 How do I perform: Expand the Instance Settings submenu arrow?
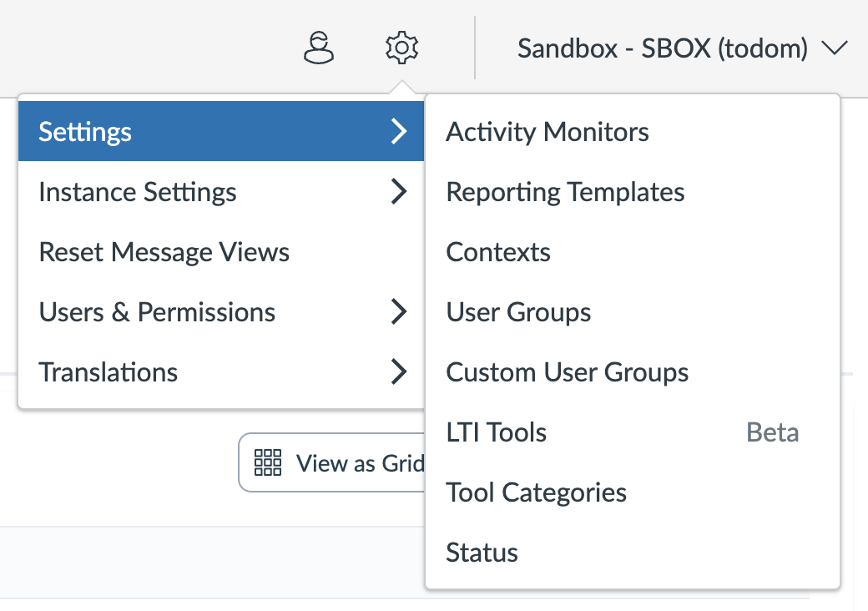pos(400,192)
